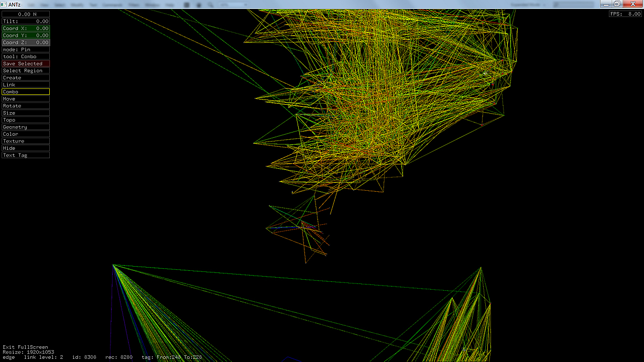
Task: Select the highlighted Combo tool
Action: [x=26, y=92]
